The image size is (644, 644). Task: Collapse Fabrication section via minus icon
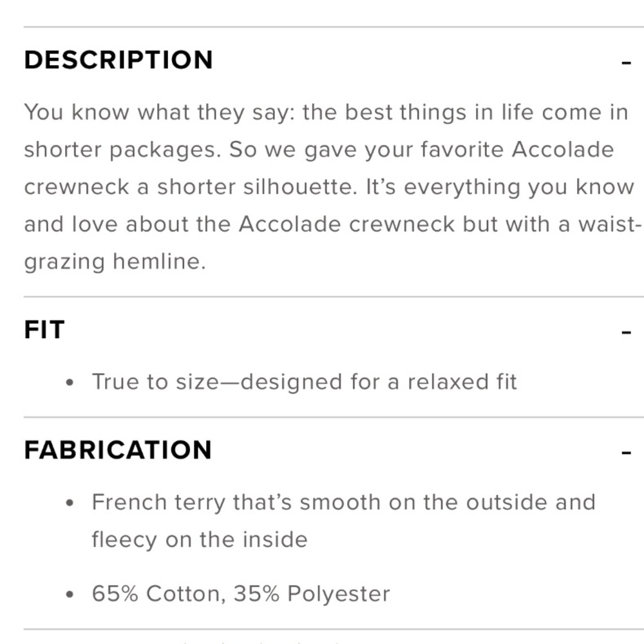tap(626, 453)
